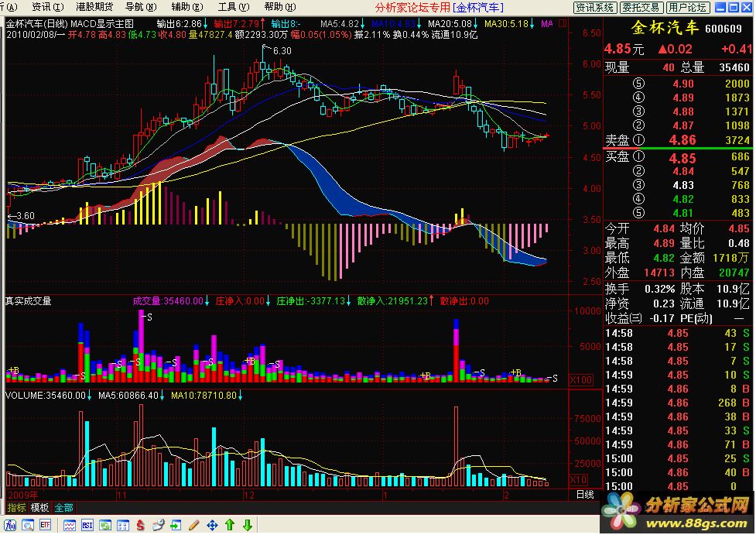Click the stock code 600609
The width and height of the screenshot is (756, 535).
coord(724,29)
